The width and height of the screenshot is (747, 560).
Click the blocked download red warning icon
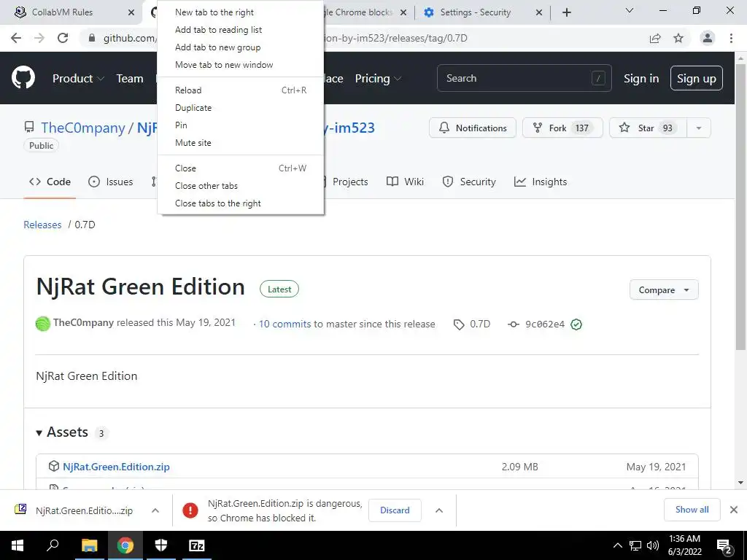(x=190, y=510)
